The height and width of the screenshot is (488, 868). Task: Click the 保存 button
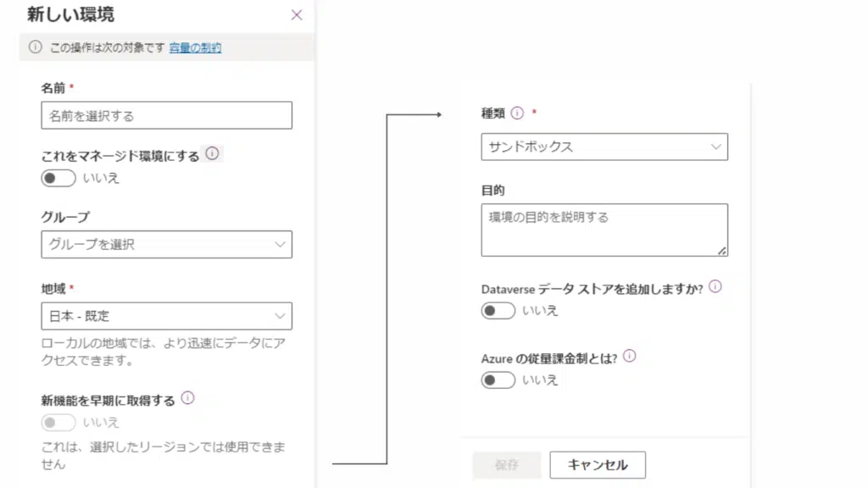[507, 465]
